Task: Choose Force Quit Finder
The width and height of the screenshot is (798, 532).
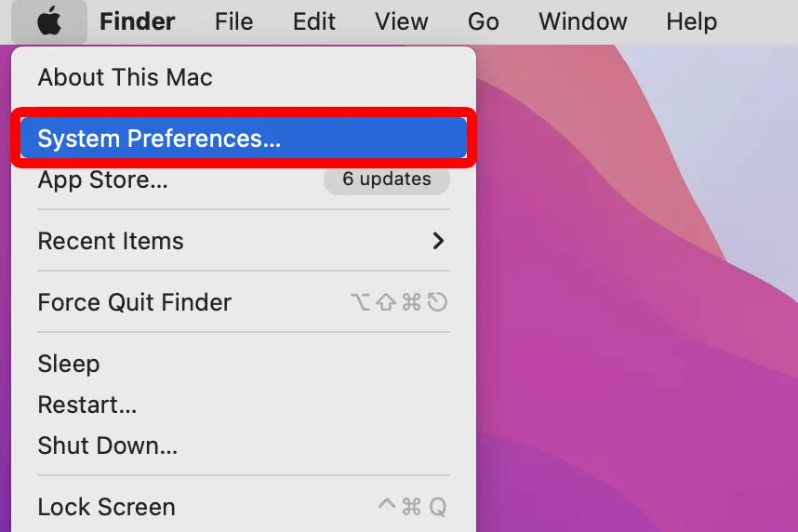Action: tap(244, 302)
